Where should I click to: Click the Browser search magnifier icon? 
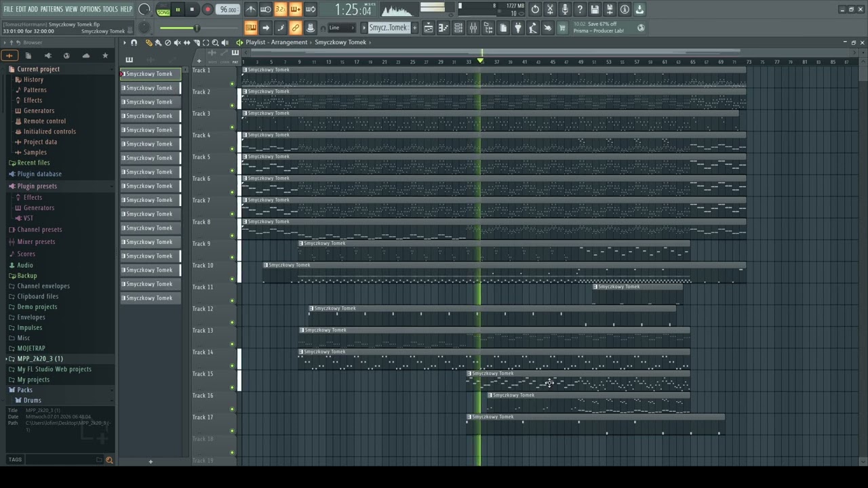point(109,460)
